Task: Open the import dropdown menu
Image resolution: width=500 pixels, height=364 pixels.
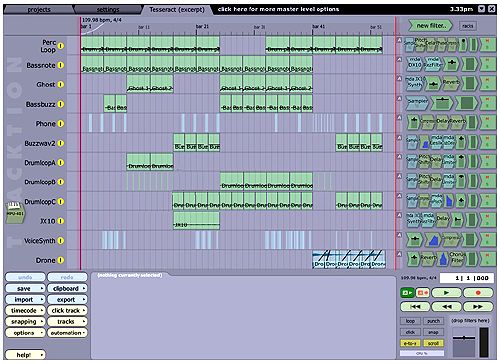Action: click(25, 300)
